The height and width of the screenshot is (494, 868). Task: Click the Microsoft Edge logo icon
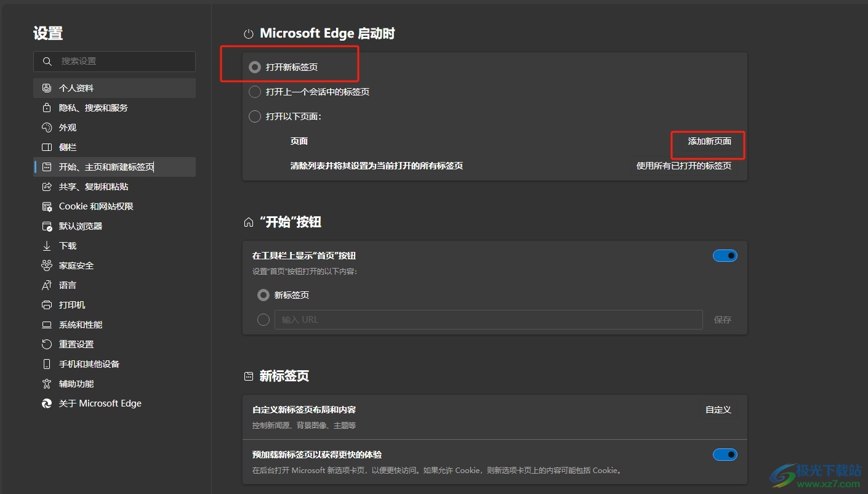point(47,403)
